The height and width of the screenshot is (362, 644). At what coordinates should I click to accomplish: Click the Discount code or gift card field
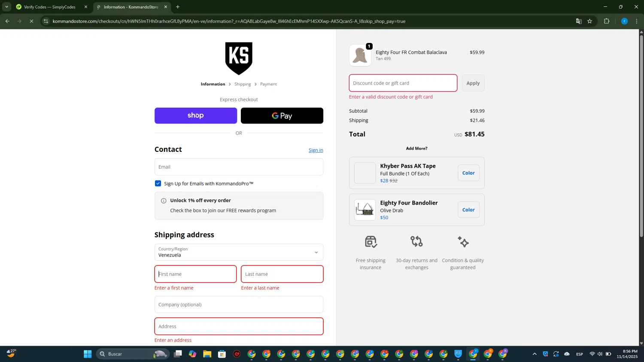point(403,83)
